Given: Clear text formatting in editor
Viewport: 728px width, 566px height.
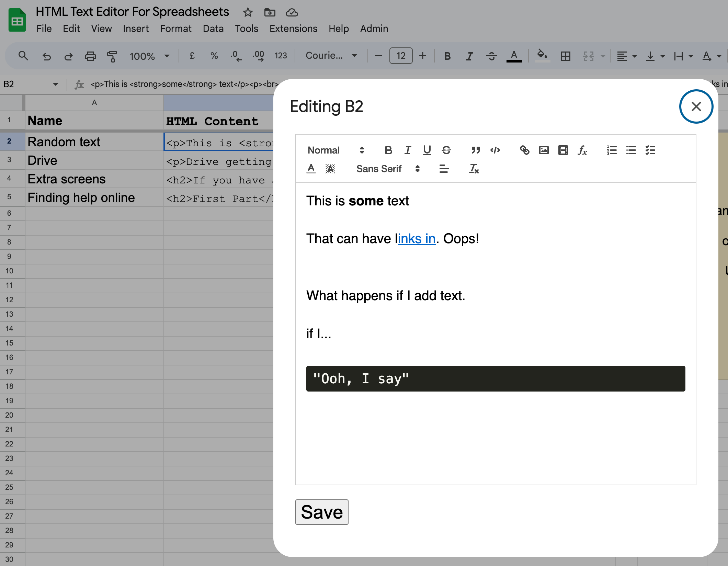Looking at the screenshot, I should [x=474, y=169].
